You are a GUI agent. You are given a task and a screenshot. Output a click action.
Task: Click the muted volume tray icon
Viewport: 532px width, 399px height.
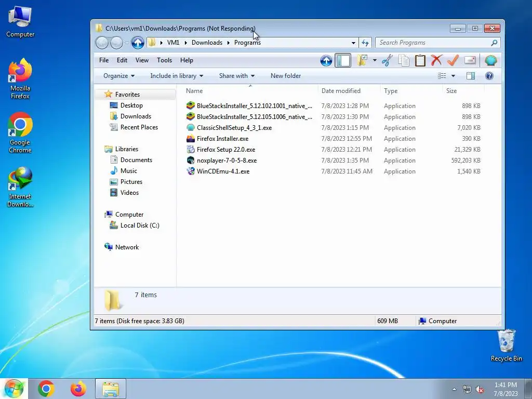480,390
